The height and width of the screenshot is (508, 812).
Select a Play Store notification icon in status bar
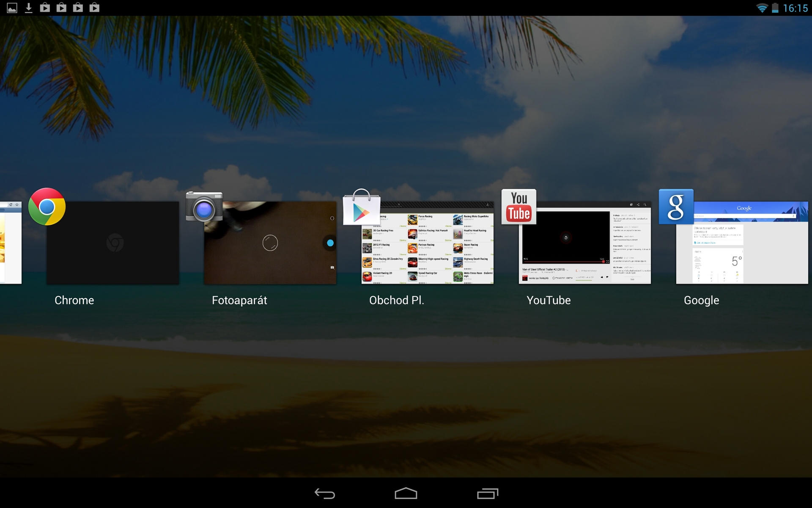45,7
